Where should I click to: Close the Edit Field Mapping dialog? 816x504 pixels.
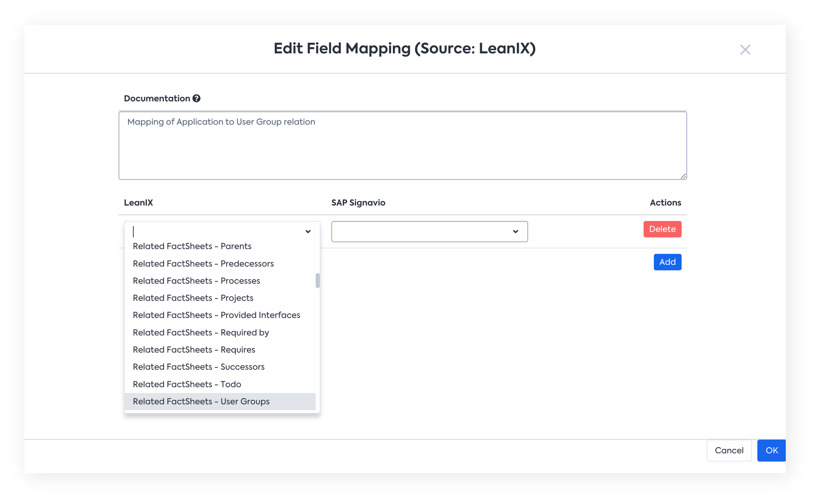point(745,50)
